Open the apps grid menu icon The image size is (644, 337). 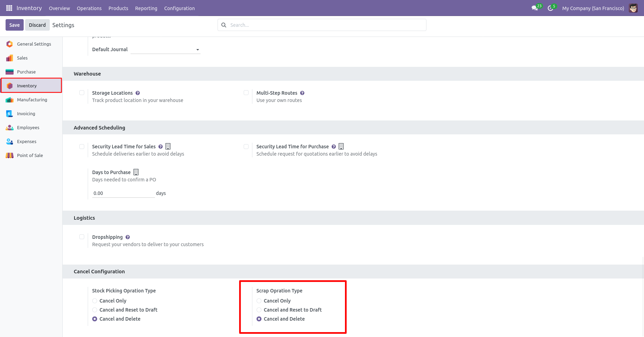point(9,8)
